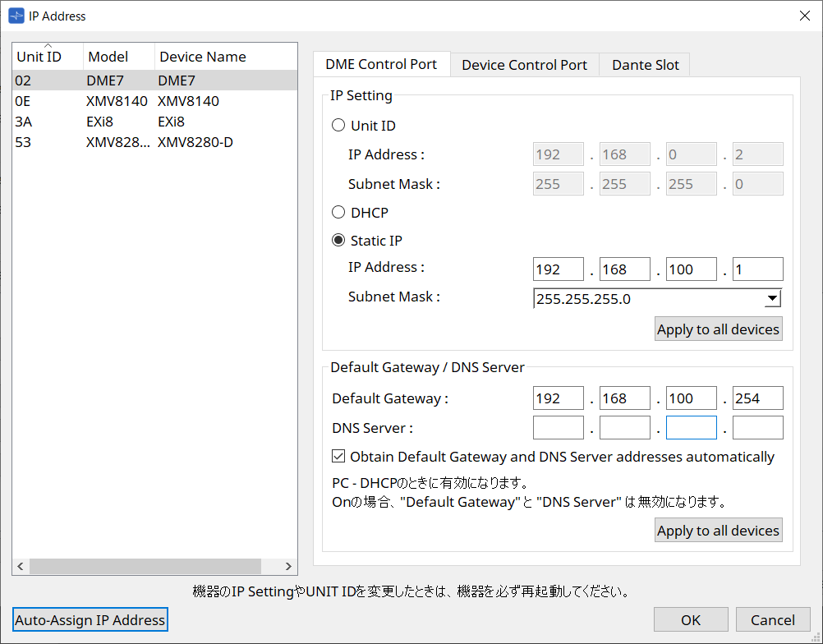The height and width of the screenshot is (644, 823).
Task: Uncheck Obtain Default Gateway and DNS Server automatically
Action: tap(338, 457)
